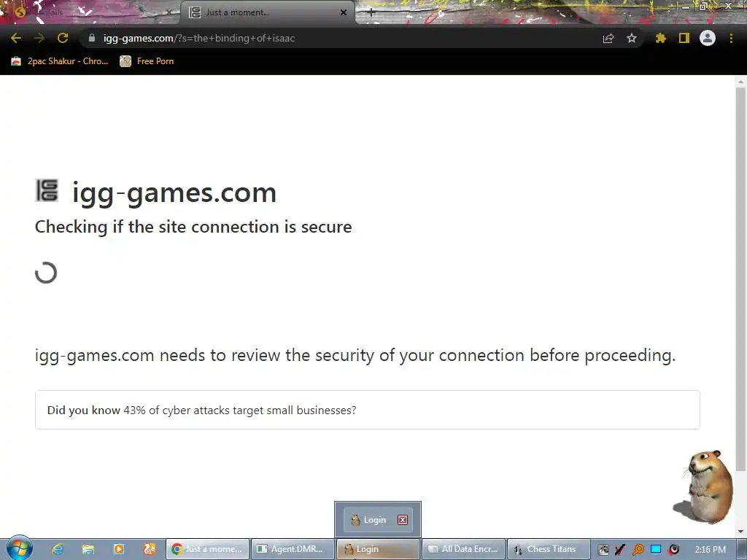747x560 pixels.
Task: Click the round black-and-red tray icon
Action: [x=673, y=550]
